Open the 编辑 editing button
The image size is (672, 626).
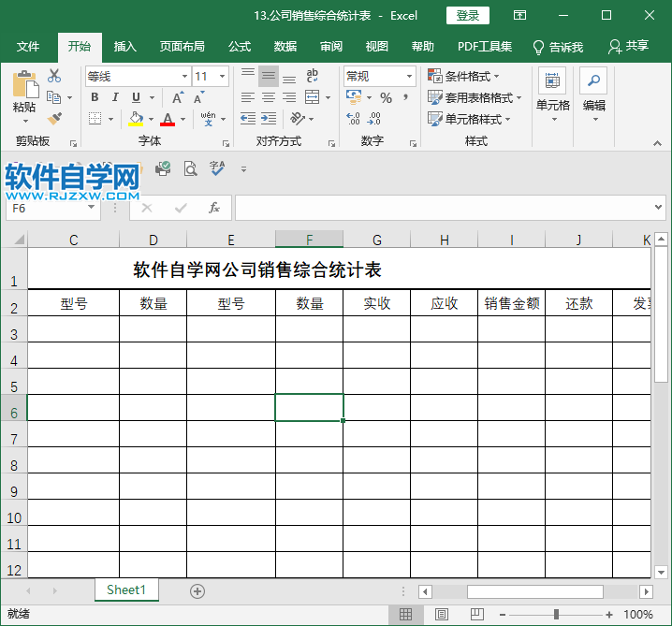(593, 95)
